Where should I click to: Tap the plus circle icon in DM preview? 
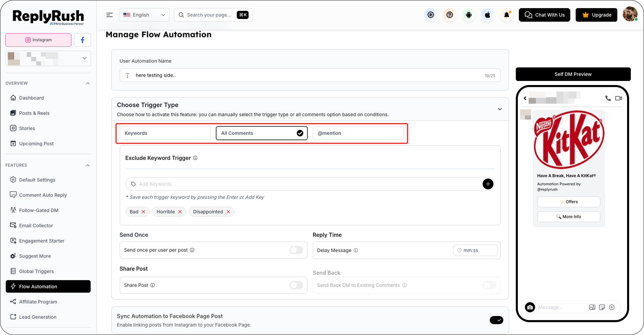coord(612,307)
